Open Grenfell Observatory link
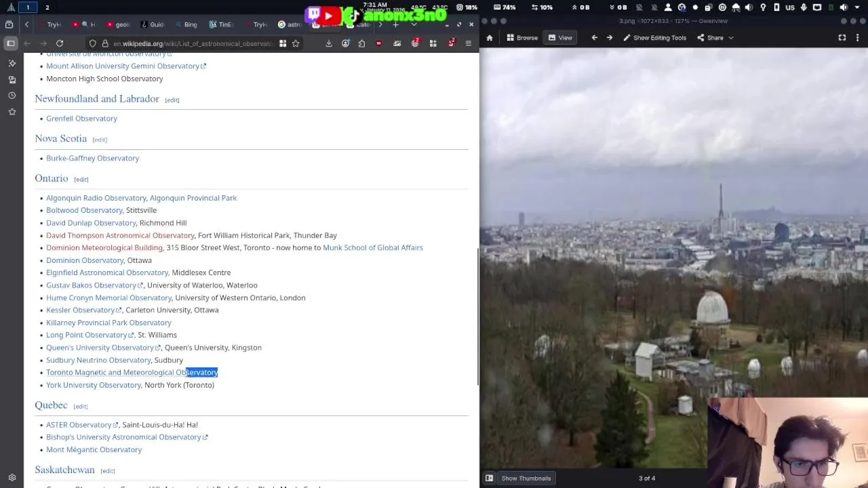 [x=81, y=119]
